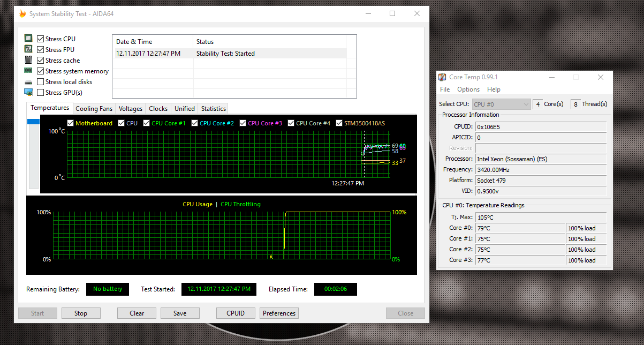Disable the Stress CPU checkbox
The height and width of the screenshot is (345, 644).
[x=41, y=39]
